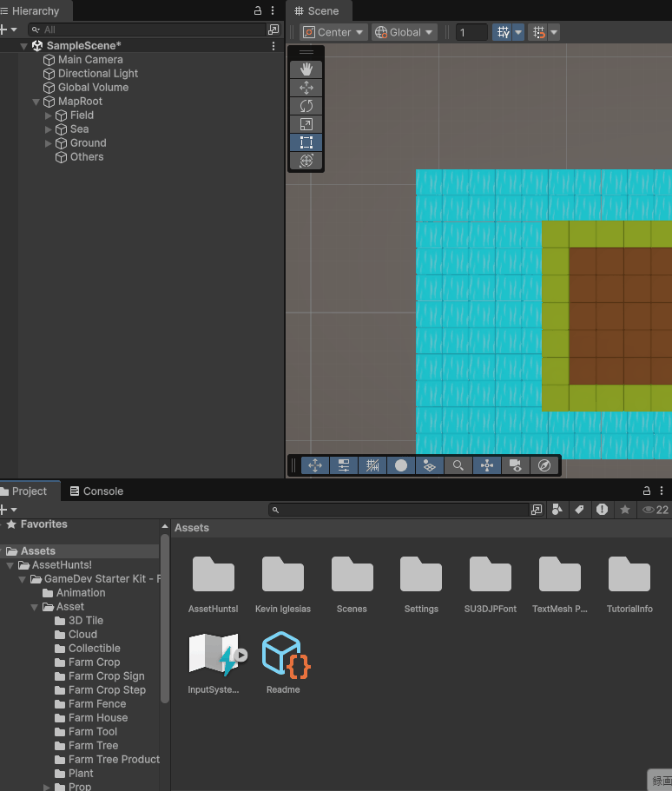Screen dimensions: 672x791
Task: Select the Rotate tool
Action: click(x=306, y=106)
